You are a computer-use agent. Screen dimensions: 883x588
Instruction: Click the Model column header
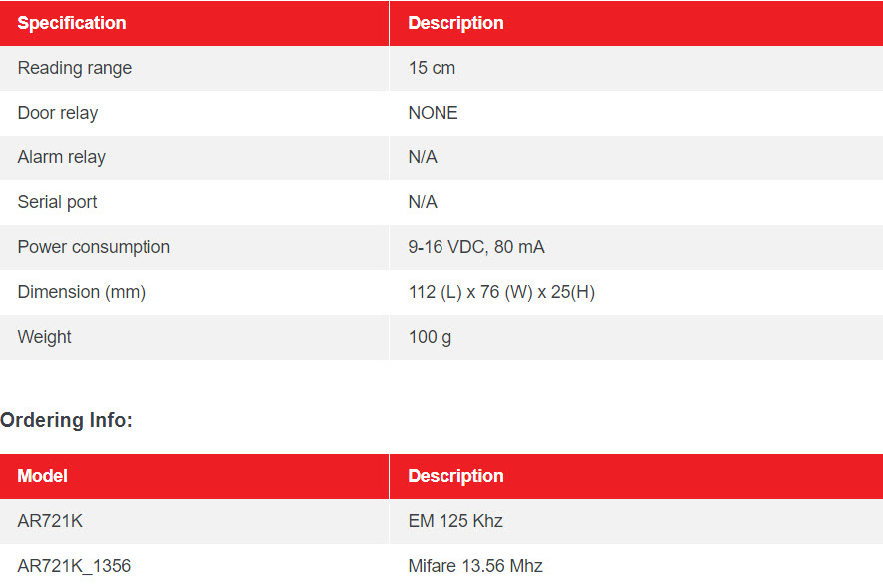tap(42, 476)
